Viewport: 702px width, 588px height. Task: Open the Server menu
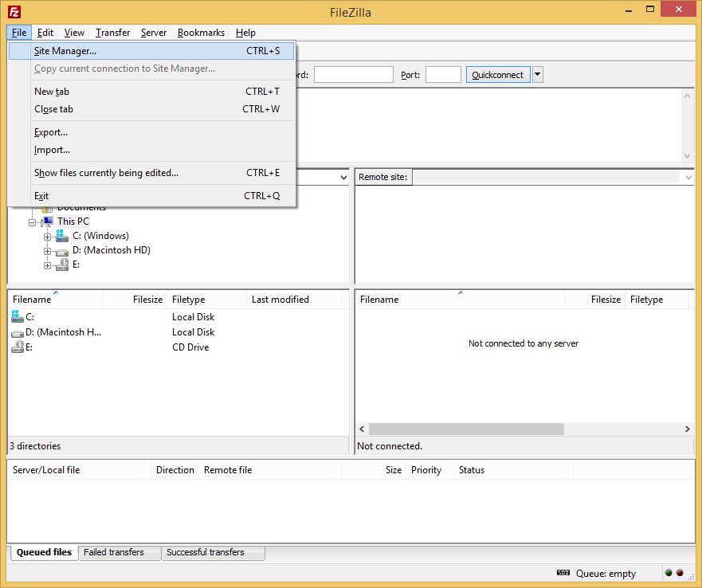(154, 33)
